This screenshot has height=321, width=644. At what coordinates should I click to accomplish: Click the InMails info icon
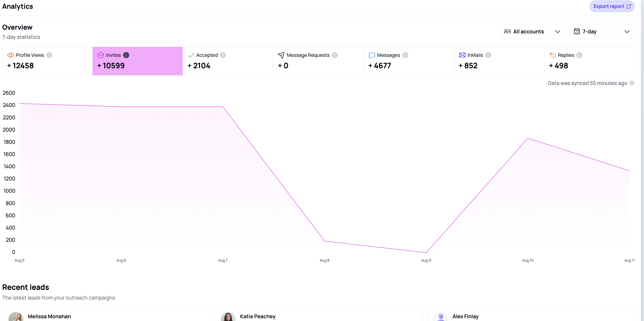click(x=488, y=55)
